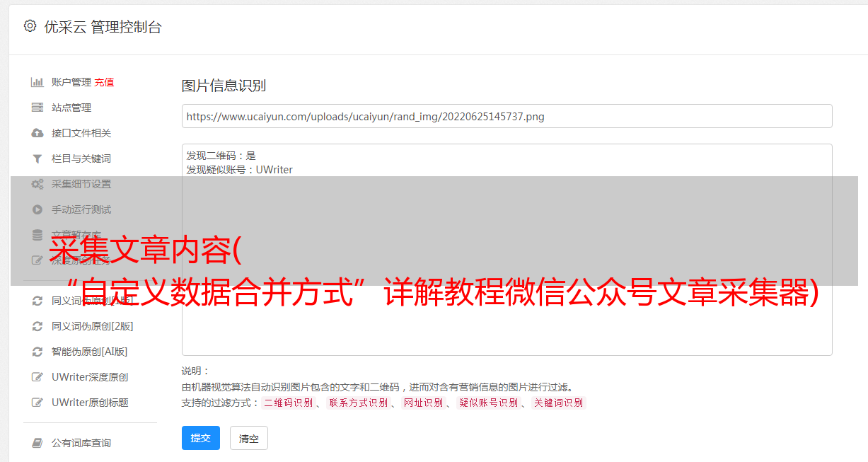Click the edit icon for UWriter原创标题
Screen dimensions: 868x462
pos(37,403)
